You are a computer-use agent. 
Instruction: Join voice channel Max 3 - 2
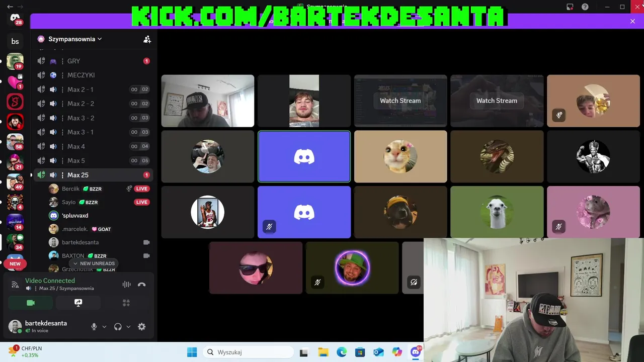(94, 118)
